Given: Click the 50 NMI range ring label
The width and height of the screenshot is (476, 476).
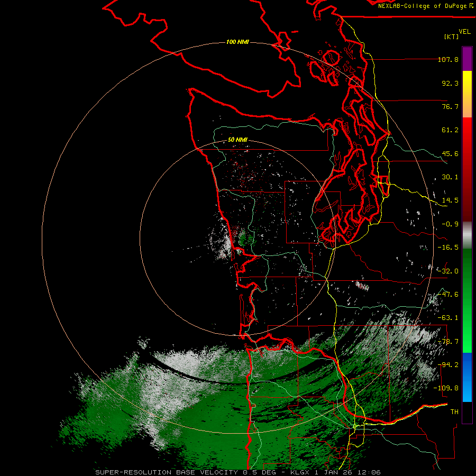Looking at the screenshot, I should click(237, 140).
